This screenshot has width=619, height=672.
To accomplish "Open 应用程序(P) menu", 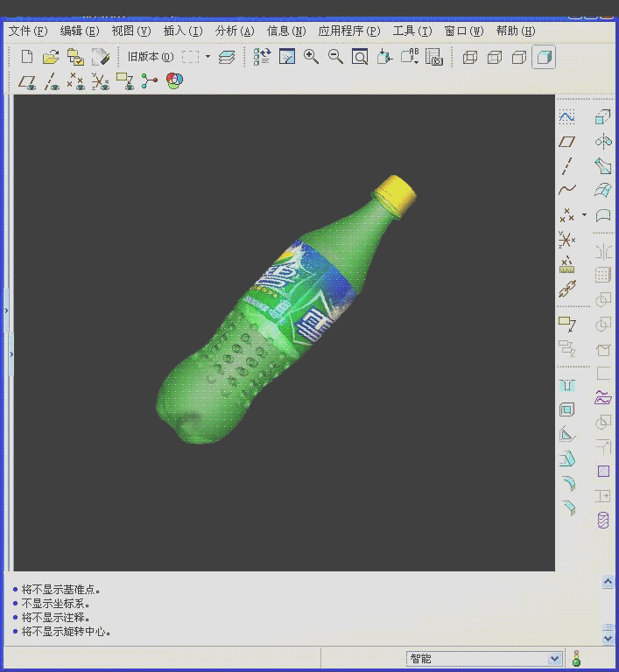I will (349, 31).
